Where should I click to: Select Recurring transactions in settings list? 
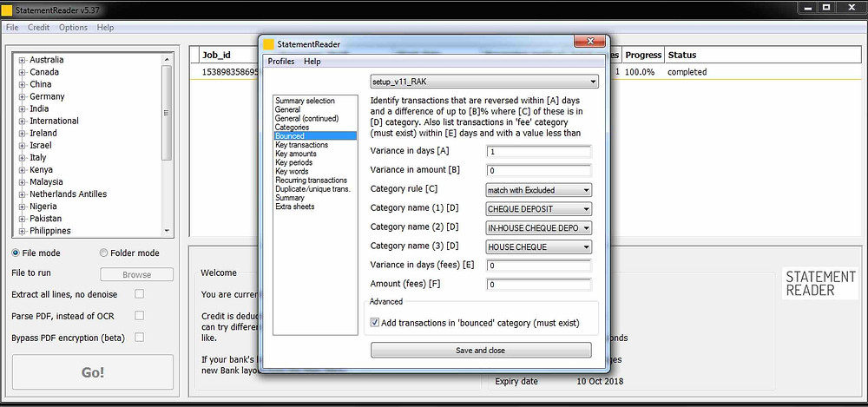(x=311, y=180)
